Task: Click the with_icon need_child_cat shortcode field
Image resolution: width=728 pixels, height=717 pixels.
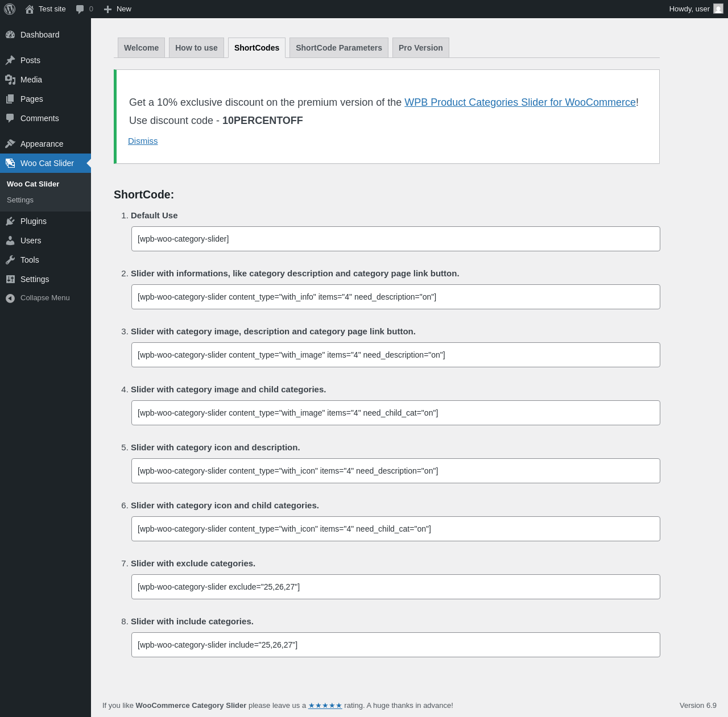Action: coord(396,529)
